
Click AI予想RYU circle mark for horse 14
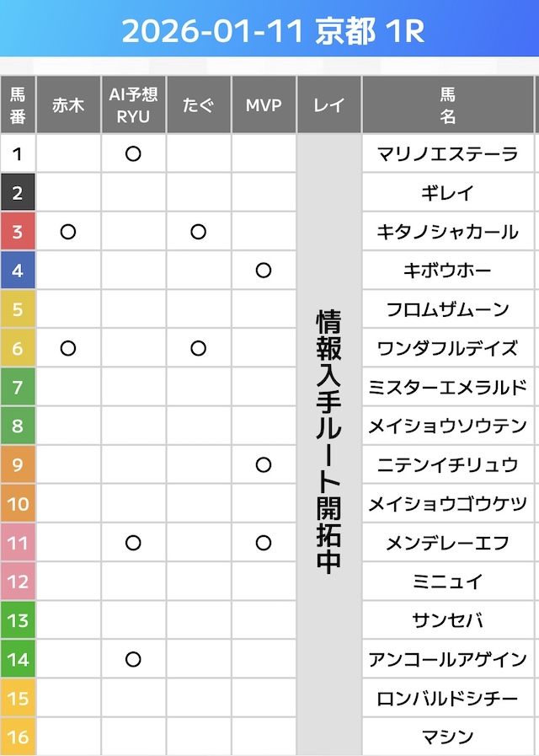click(133, 659)
